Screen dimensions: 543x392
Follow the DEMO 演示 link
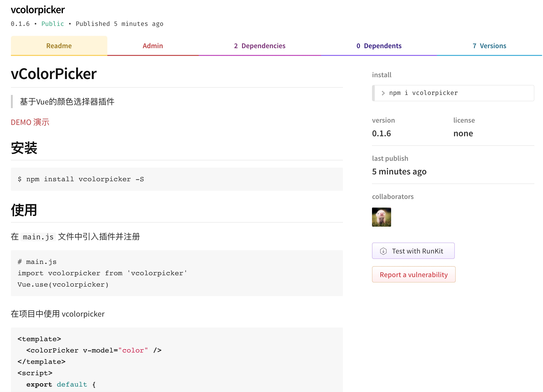30,122
